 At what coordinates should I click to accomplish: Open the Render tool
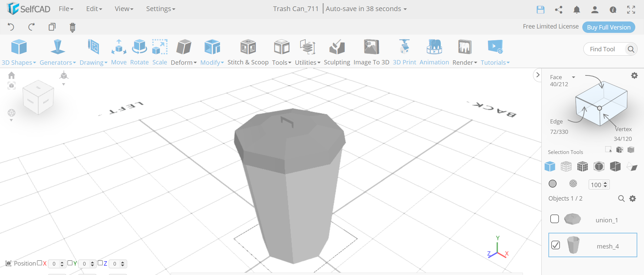pos(465,52)
